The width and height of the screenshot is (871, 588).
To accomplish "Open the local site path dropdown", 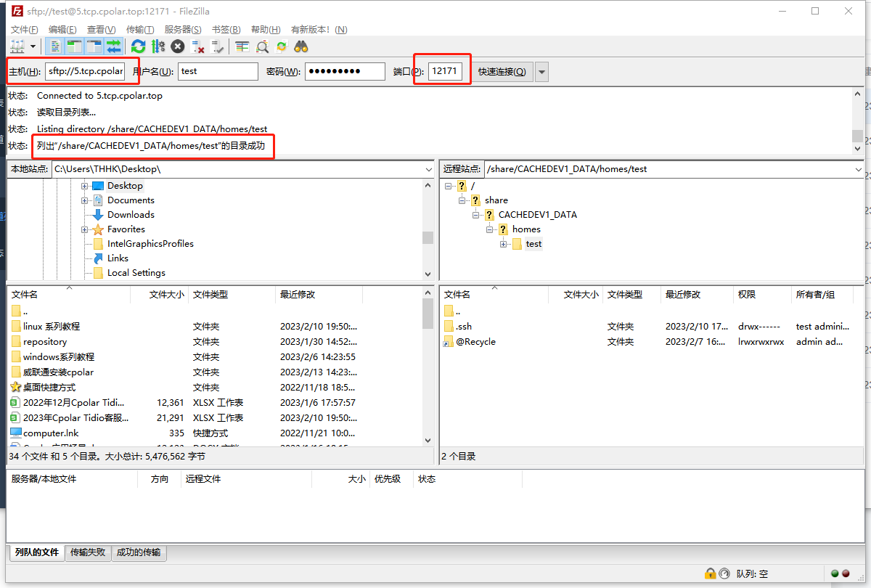I will point(428,168).
